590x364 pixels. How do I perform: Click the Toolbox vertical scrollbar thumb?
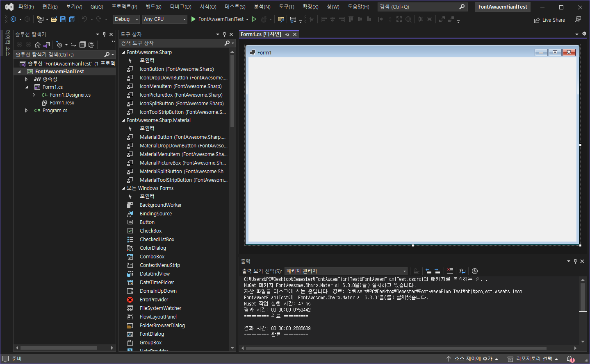coord(232,91)
